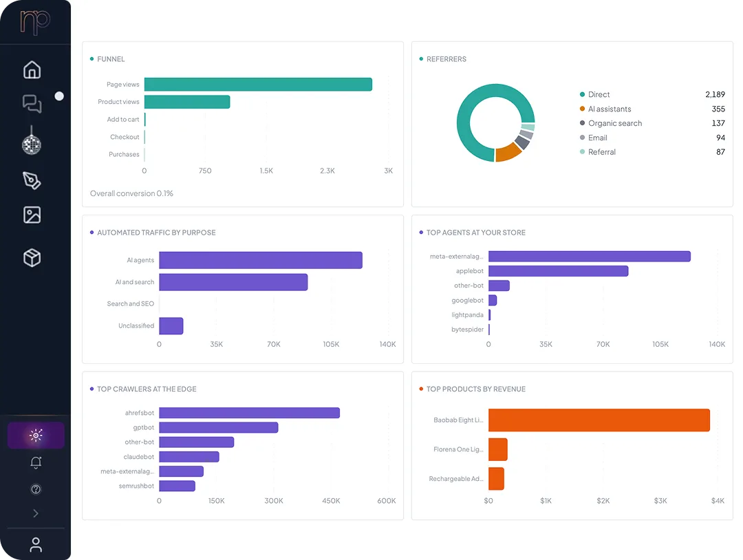
Task: Open the image gallery icon
Action: coord(32,215)
